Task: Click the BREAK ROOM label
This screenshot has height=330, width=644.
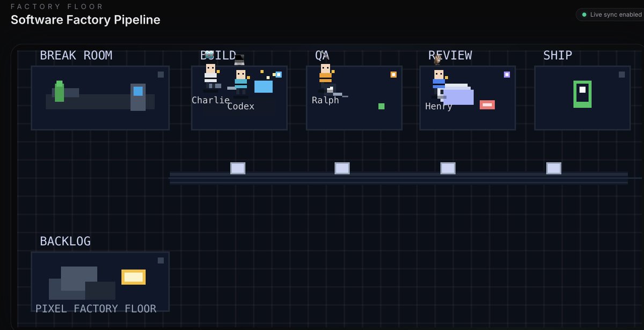Action: (76, 55)
